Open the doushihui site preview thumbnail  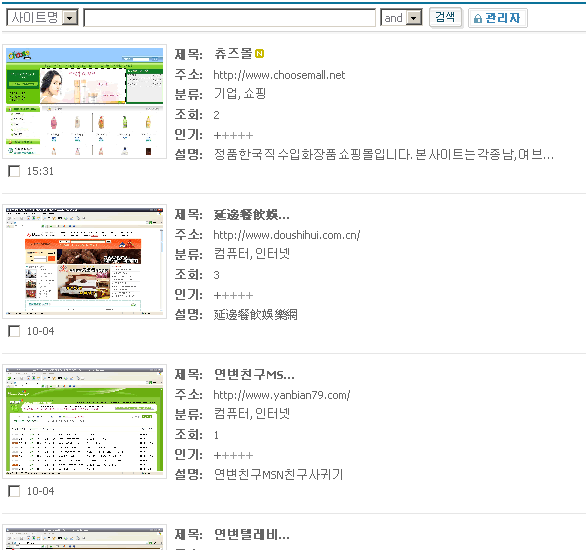point(85,262)
